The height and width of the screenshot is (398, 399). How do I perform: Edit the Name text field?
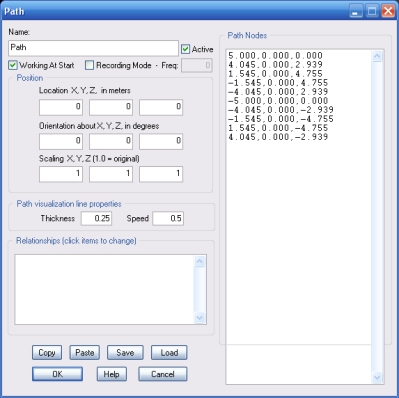tap(93, 48)
